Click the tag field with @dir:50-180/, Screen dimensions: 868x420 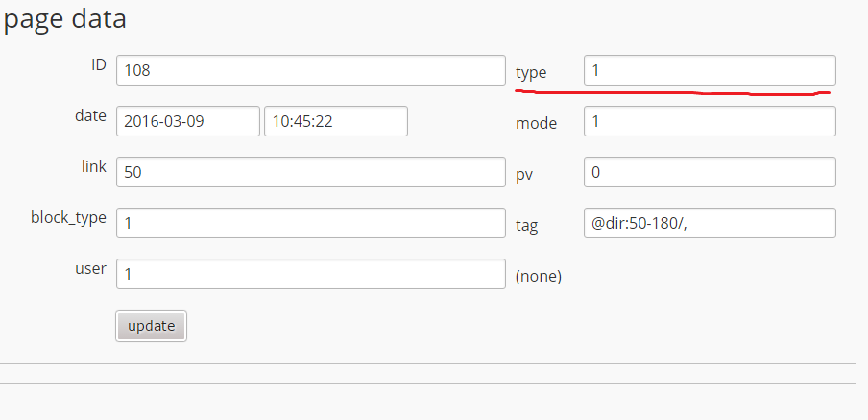click(x=710, y=223)
